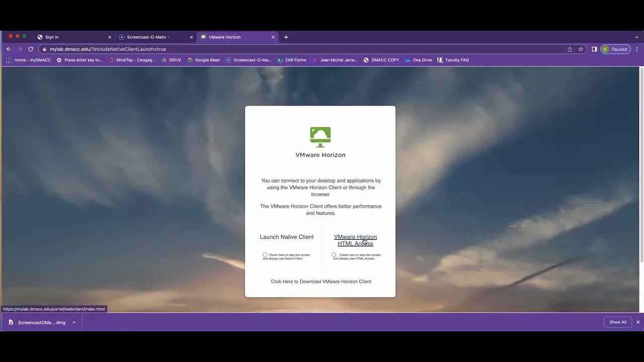Open the MindTap - Cengage bookmark
The height and width of the screenshot is (362, 644).
click(x=132, y=60)
